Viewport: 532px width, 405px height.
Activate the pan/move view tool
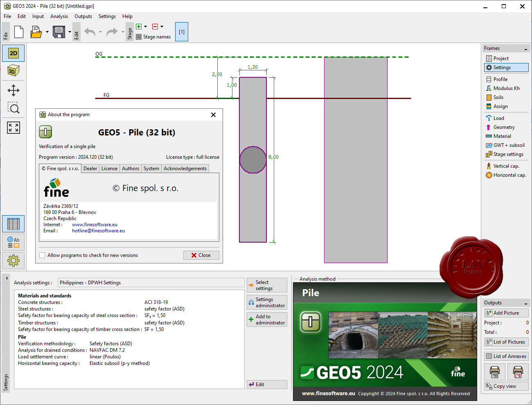tap(14, 90)
